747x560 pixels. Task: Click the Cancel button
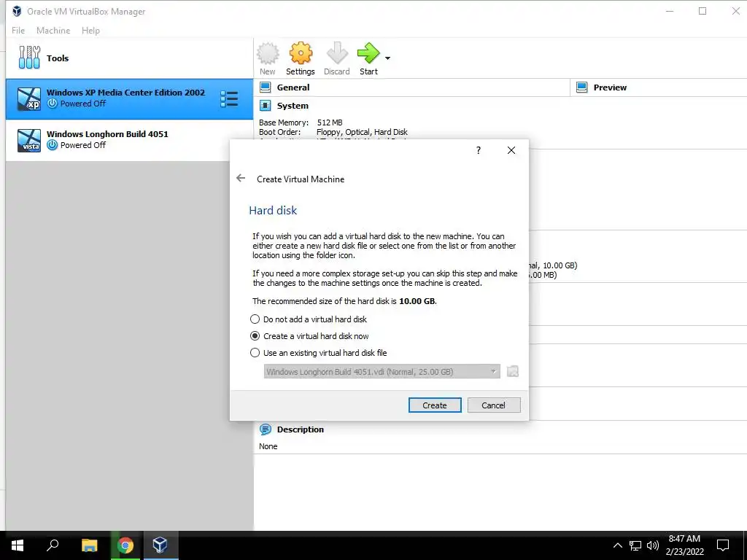[494, 405]
